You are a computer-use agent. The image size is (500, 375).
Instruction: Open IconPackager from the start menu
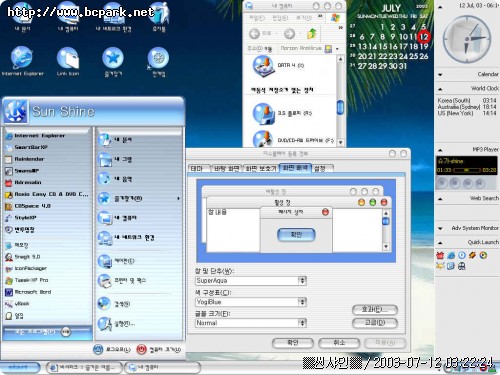click(26, 269)
